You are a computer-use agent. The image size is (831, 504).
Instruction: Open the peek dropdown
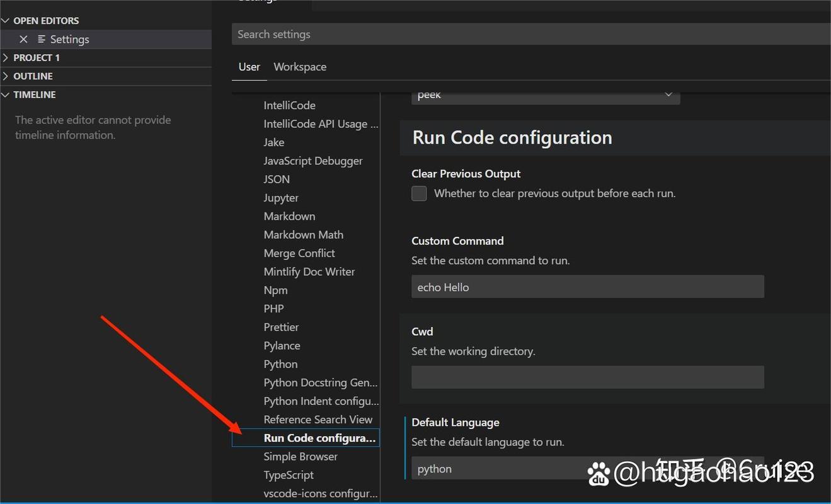click(546, 95)
